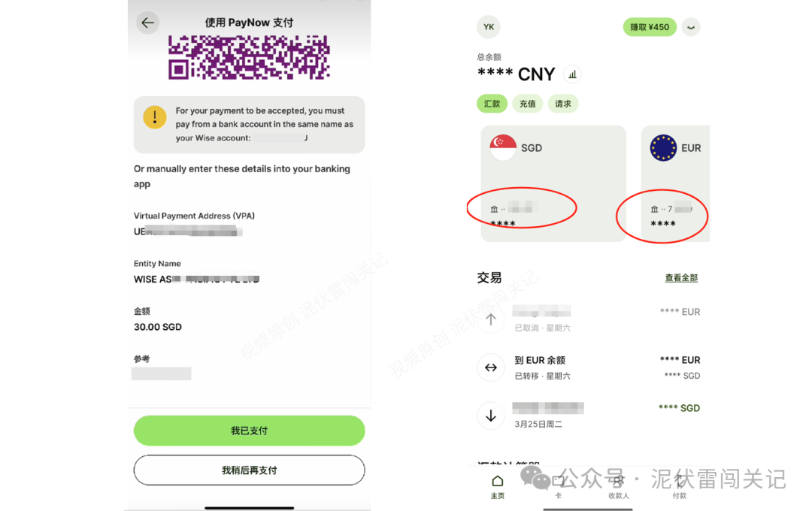Open balance chart icon next to CNY
This screenshot has width=812, height=511.
coord(572,74)
